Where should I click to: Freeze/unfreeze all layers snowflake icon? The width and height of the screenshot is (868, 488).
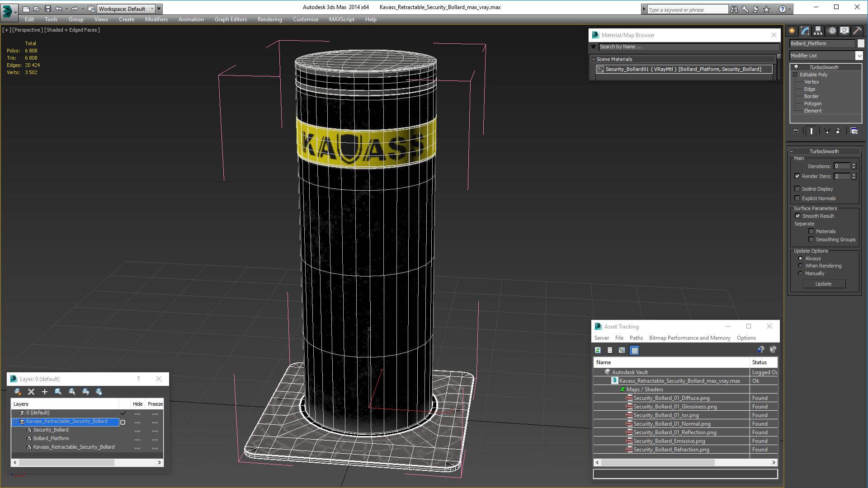(x=99, y=392)
